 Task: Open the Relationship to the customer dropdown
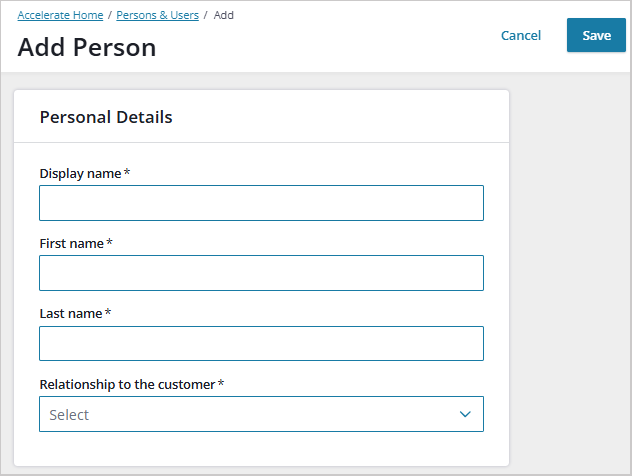(261, 414)
